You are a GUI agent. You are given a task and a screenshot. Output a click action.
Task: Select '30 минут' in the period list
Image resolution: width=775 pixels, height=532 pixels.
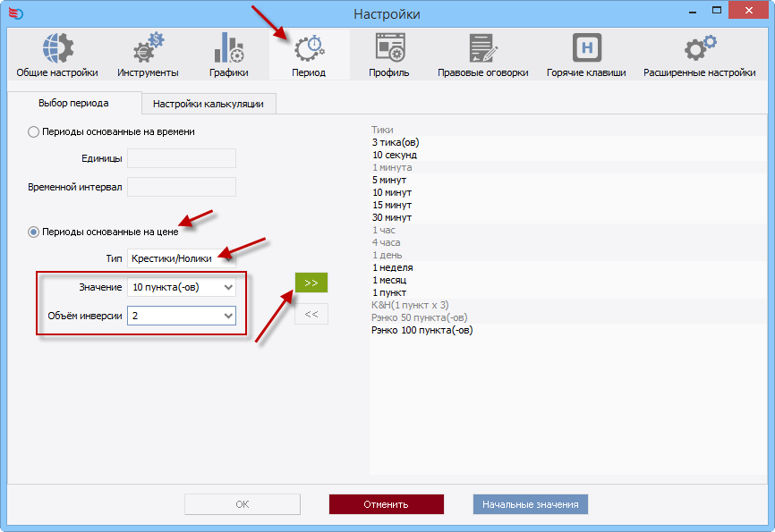392,217
